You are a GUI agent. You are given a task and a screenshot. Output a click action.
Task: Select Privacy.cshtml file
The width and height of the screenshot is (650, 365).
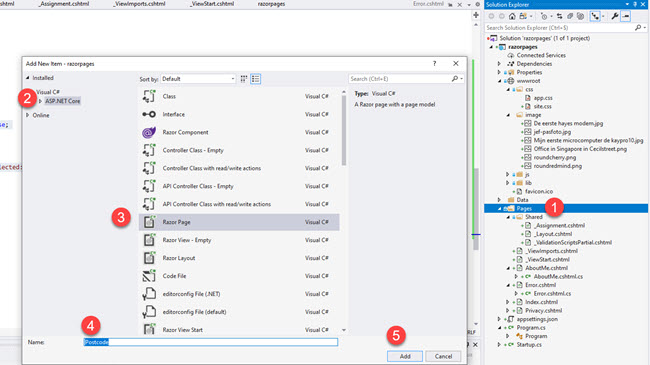click(x=543, y=311)
